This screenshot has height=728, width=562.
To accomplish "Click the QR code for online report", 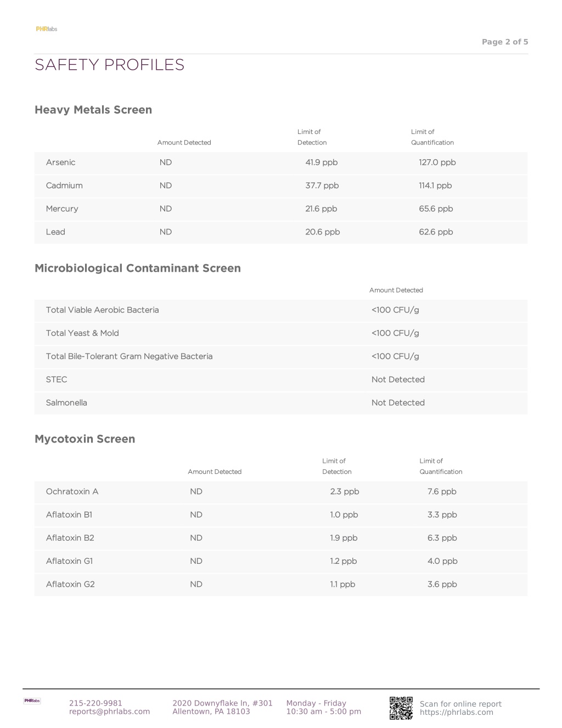I will (401, 708).
